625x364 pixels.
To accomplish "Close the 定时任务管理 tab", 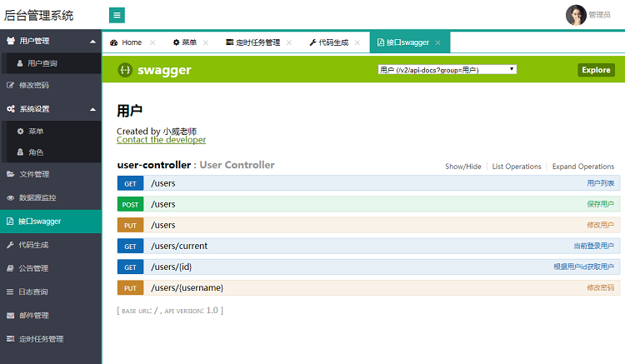I will tap(288, 42).
